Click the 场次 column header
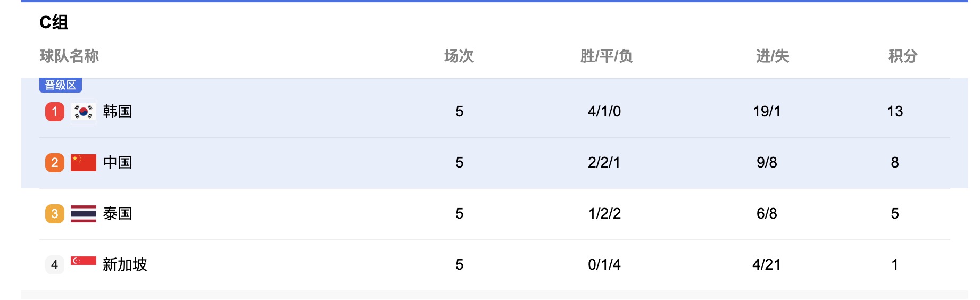This screenshot has width=980, height=300. (459, 56)
